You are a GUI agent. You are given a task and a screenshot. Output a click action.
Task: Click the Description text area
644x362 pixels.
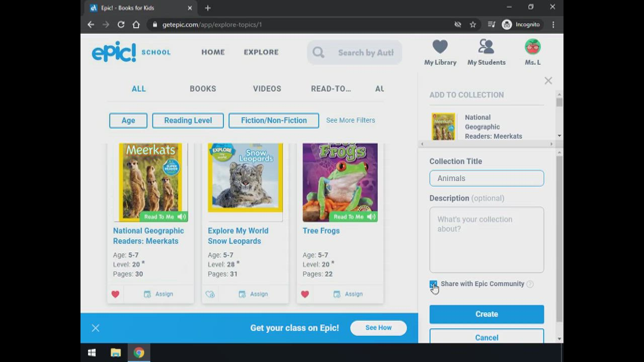487,240
